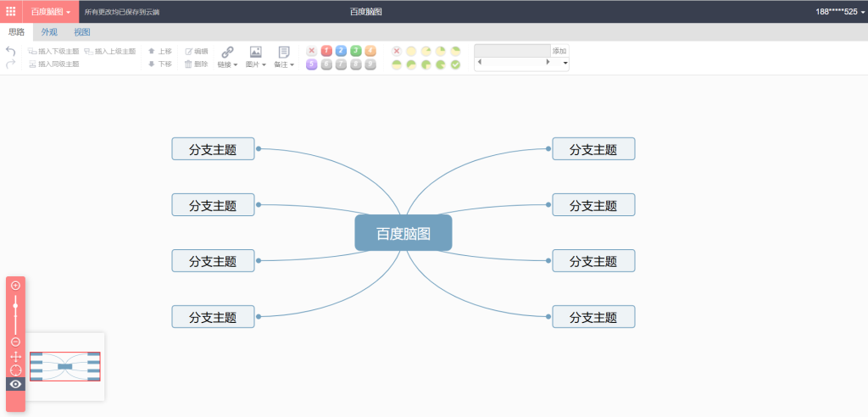Screen dimensions: 868x417
Task: Click 下移 to move the topic down
Action: 160,64
